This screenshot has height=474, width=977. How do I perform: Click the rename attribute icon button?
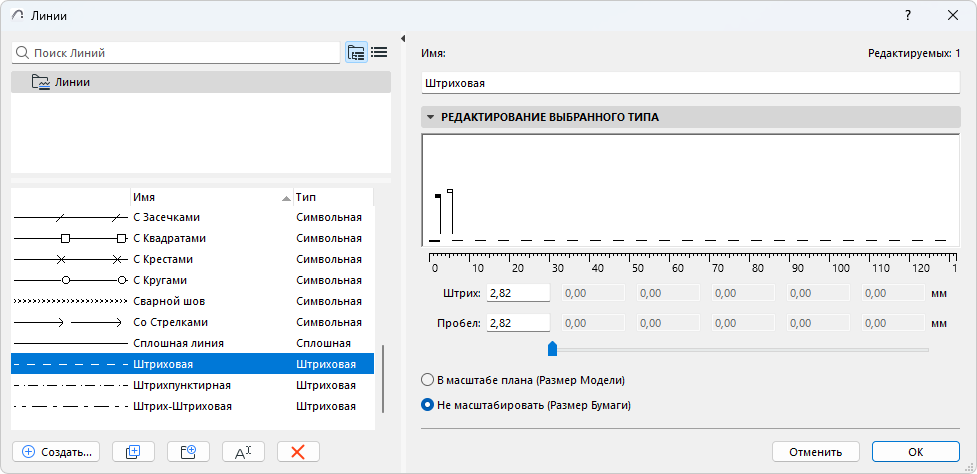pos(243,452)
